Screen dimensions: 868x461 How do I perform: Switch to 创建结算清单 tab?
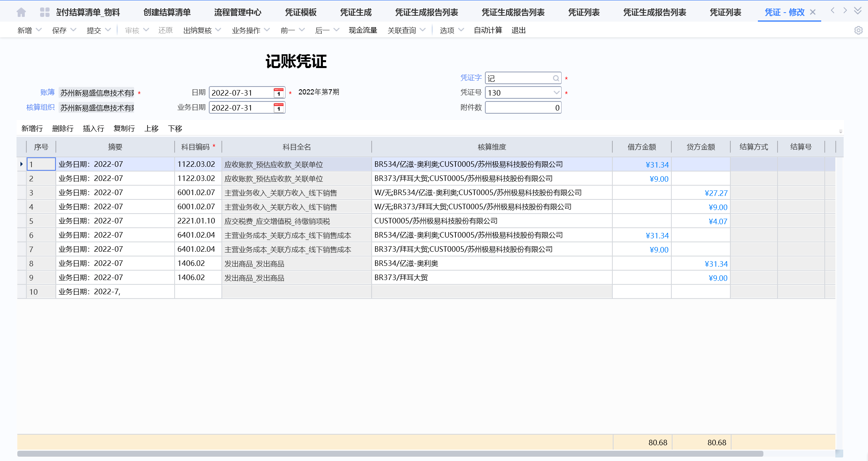(167, 12)
